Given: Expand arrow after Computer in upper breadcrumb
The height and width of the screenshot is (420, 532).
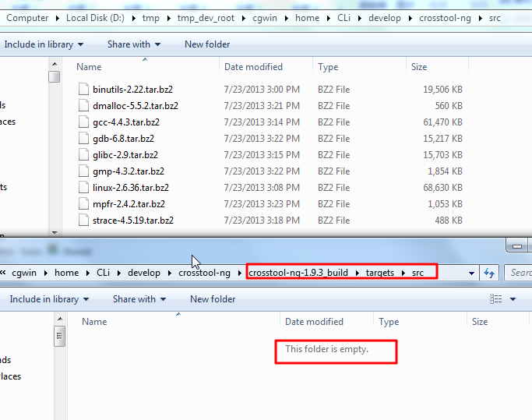Looking at the screenshot, I should 58,19.
